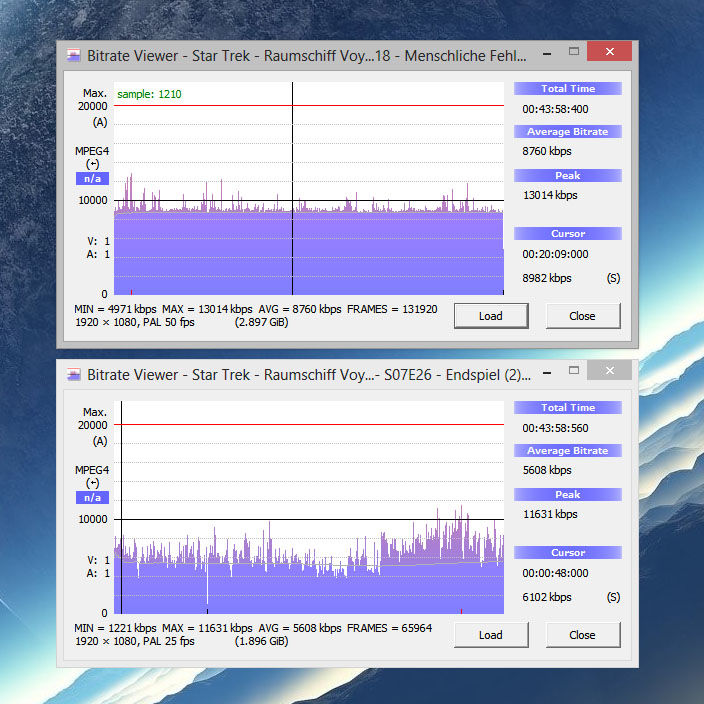Click the app icon in the Menschliche Fehler title bar

pyautogui.click(x=73, y=55)
